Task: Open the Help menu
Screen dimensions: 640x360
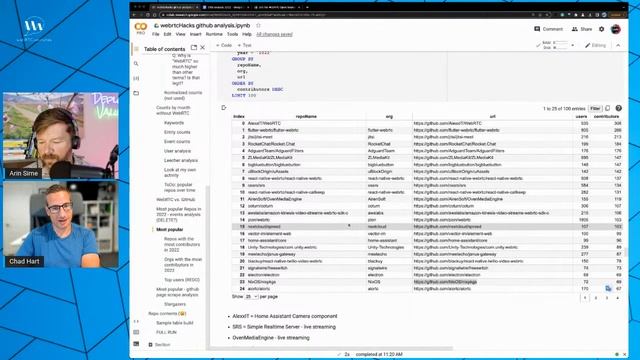Action: [247, 34]
